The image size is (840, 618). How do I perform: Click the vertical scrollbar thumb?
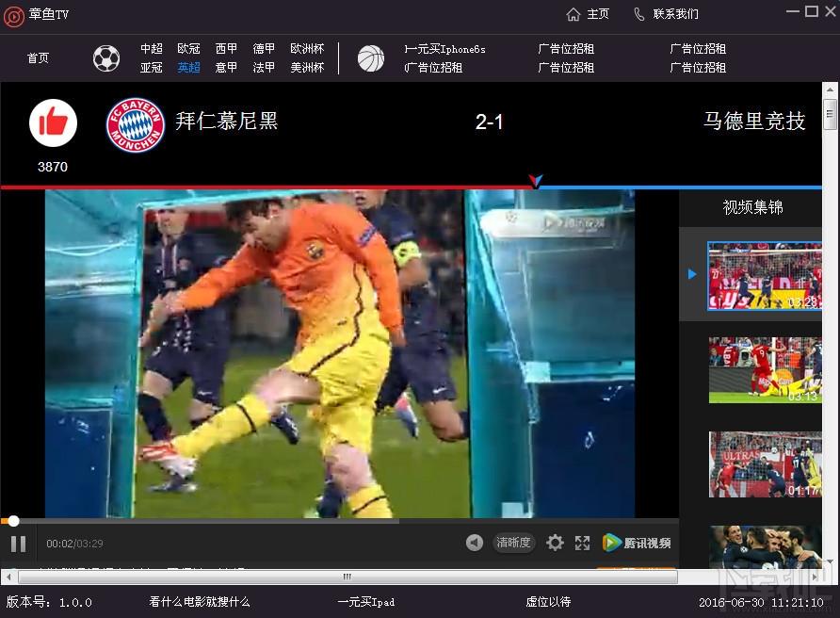point(830,114)
